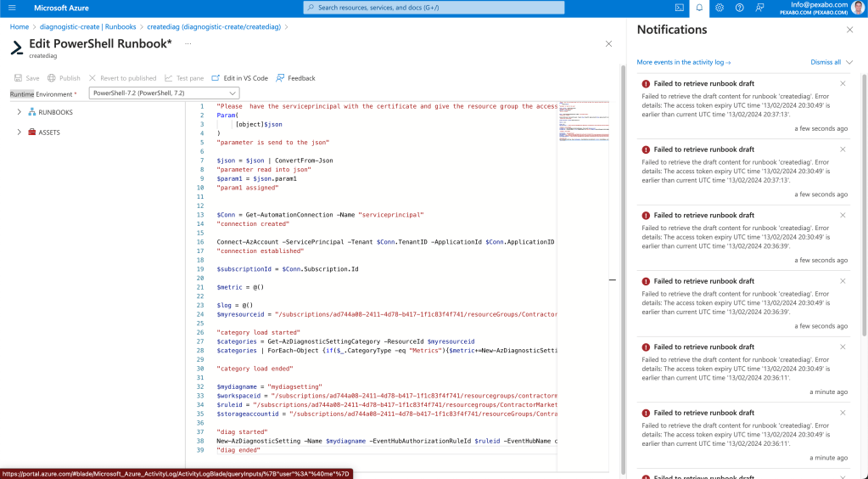868x479 pixels.
Task: Open More events in the activity log
Action: [684, 62]
